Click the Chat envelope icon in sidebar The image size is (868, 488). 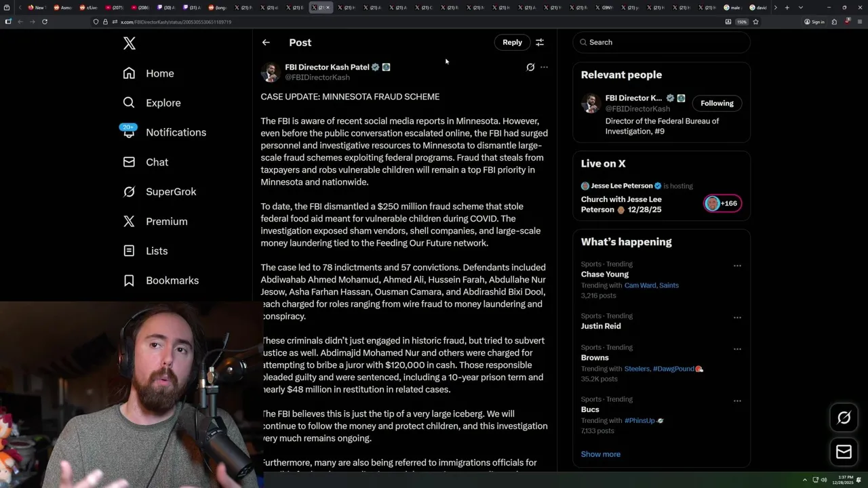[129, 162]
